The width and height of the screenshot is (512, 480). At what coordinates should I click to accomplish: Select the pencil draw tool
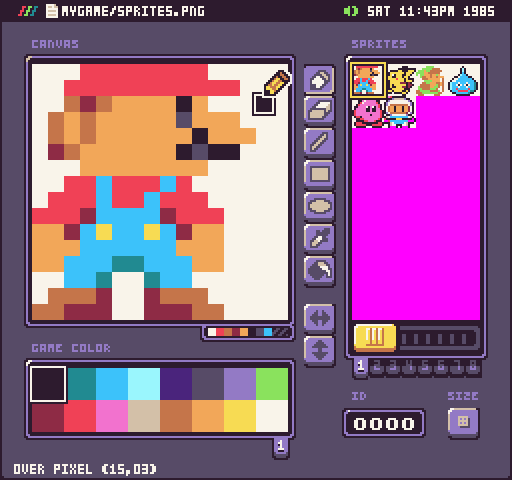tap(319, 79)
